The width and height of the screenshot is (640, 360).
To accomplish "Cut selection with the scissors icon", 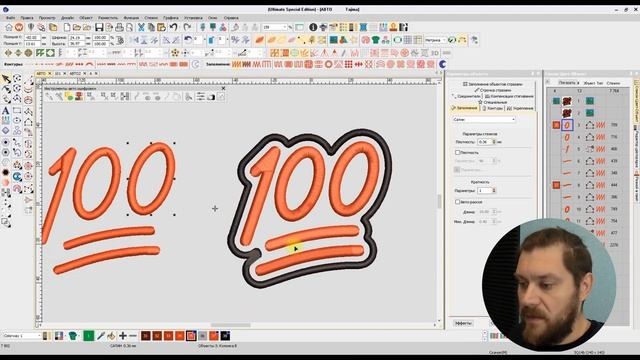I will pyautogui.click(x=141, y=27).
